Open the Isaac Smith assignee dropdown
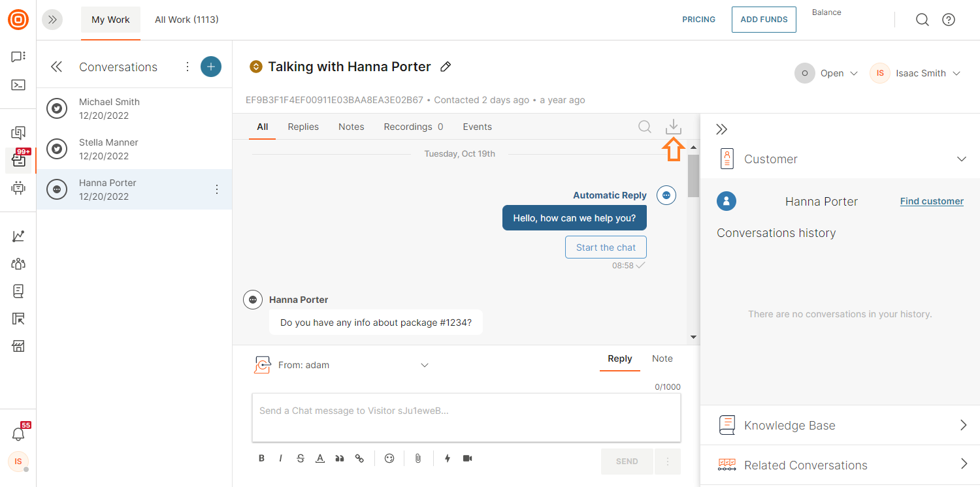 [915, 73]
